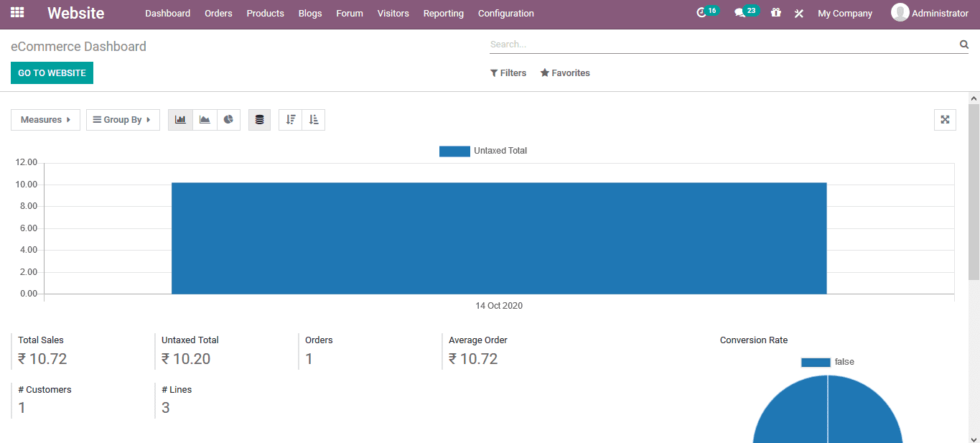Open the Measures dropdown
Viewport: 980px width, 443px height.
[x=45, y=119]
